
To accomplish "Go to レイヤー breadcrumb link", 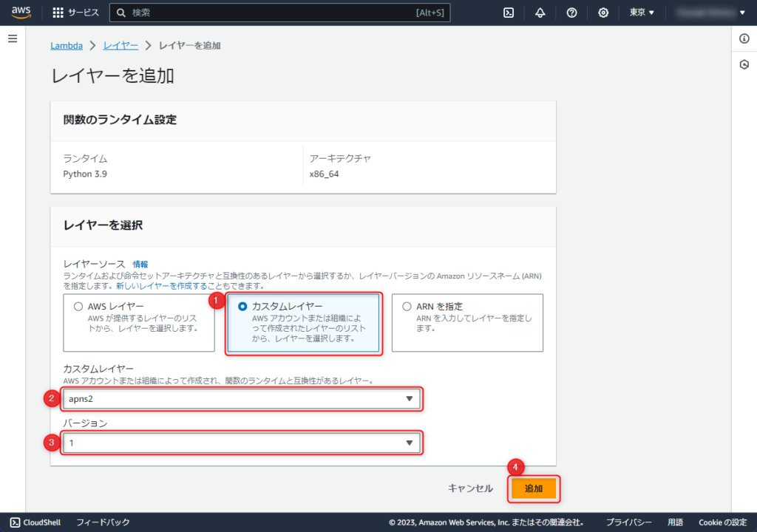I will 120,45.
